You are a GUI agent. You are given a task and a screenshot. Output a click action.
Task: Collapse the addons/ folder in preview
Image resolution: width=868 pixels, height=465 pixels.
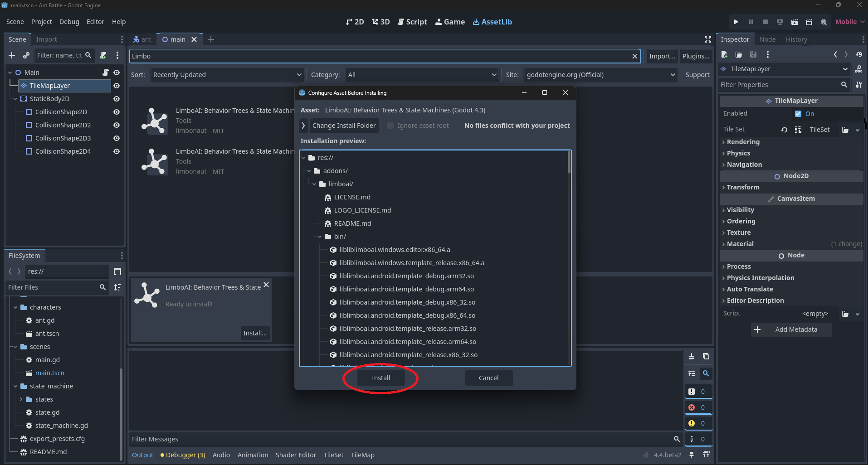309,171
